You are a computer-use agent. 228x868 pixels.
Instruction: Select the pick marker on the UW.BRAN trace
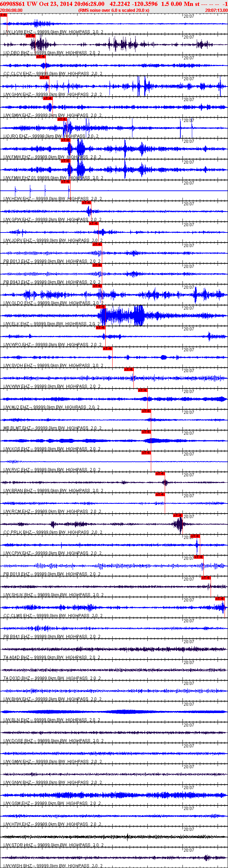(160, 474)
